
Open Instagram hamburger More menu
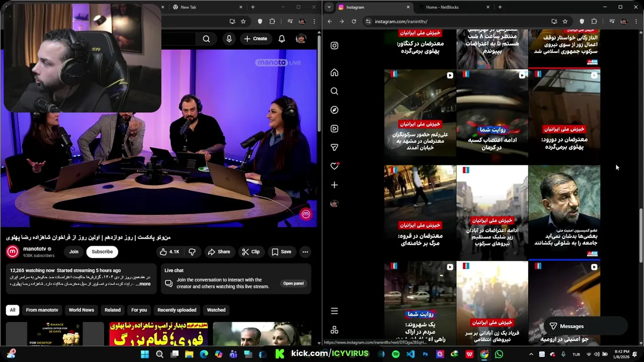click(x=335, y=311)
